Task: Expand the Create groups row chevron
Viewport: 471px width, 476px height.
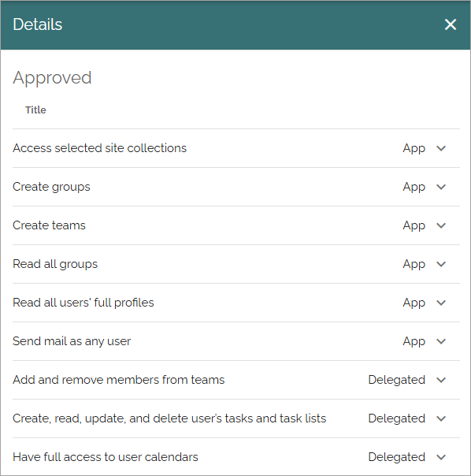Action: (441, 187)
